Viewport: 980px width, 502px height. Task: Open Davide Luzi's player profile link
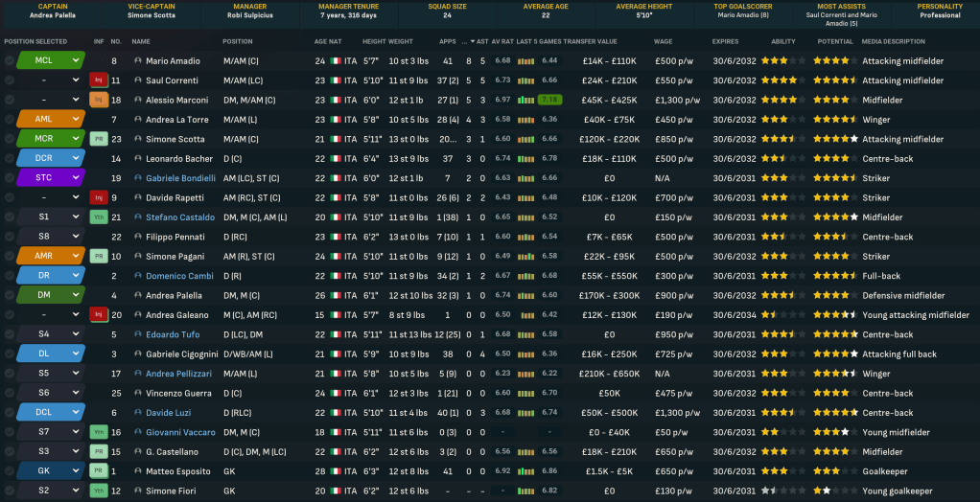(x=167, y=413)
